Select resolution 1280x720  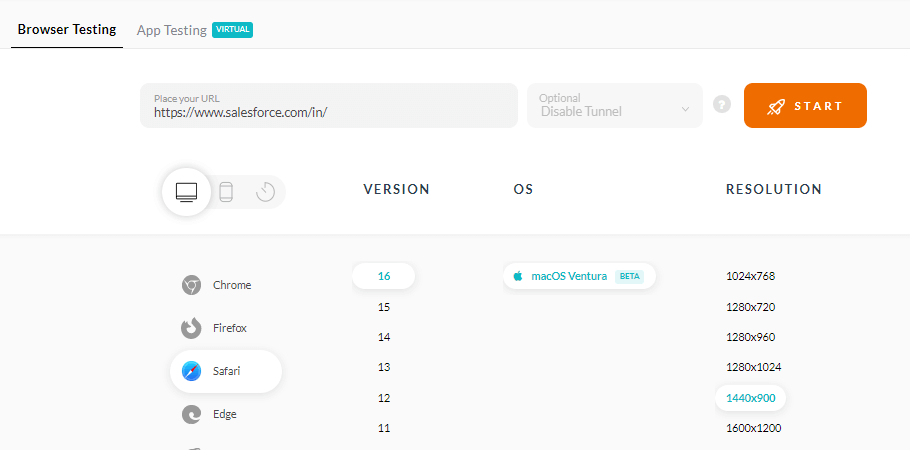[750, 307]
